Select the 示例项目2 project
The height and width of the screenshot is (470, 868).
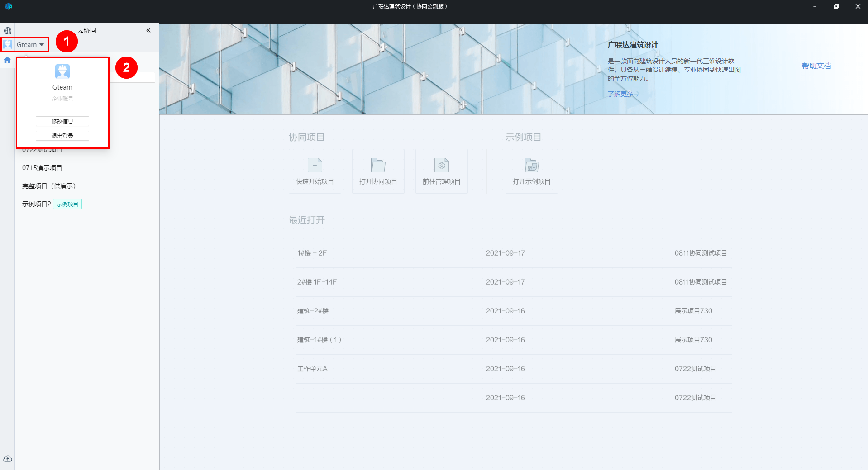[36, 204]
